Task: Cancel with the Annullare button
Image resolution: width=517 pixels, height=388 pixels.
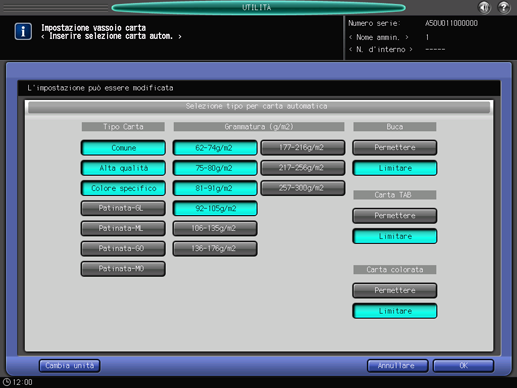Action: tap(397, 366)
